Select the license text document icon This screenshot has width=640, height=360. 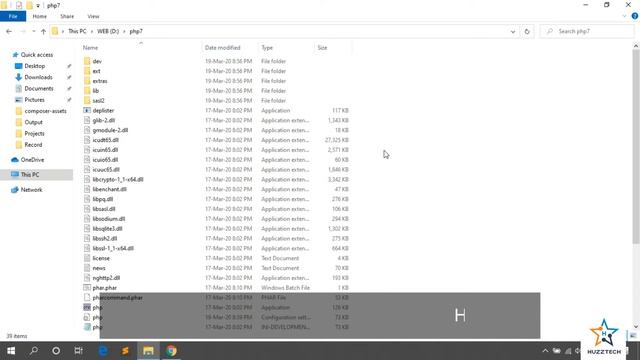point(87,258)
